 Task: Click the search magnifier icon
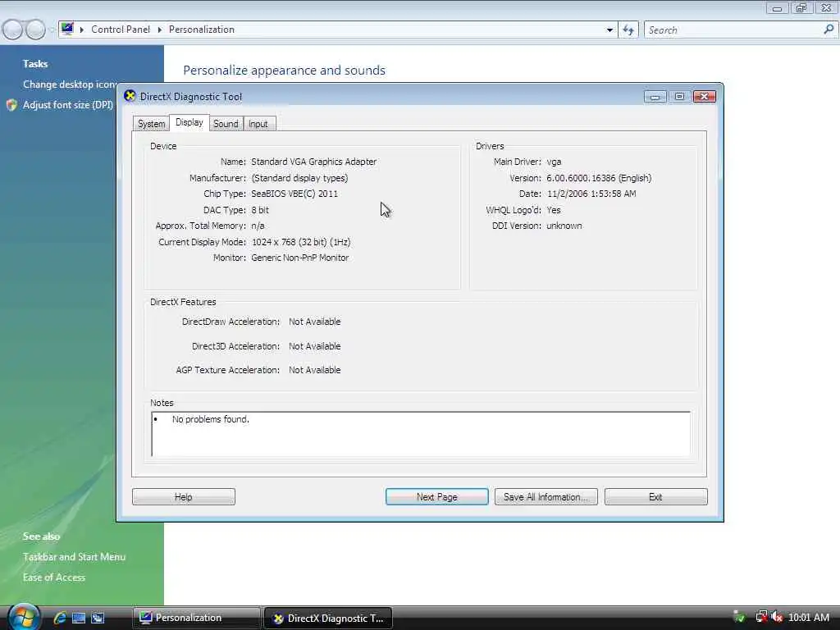(829, 30)
